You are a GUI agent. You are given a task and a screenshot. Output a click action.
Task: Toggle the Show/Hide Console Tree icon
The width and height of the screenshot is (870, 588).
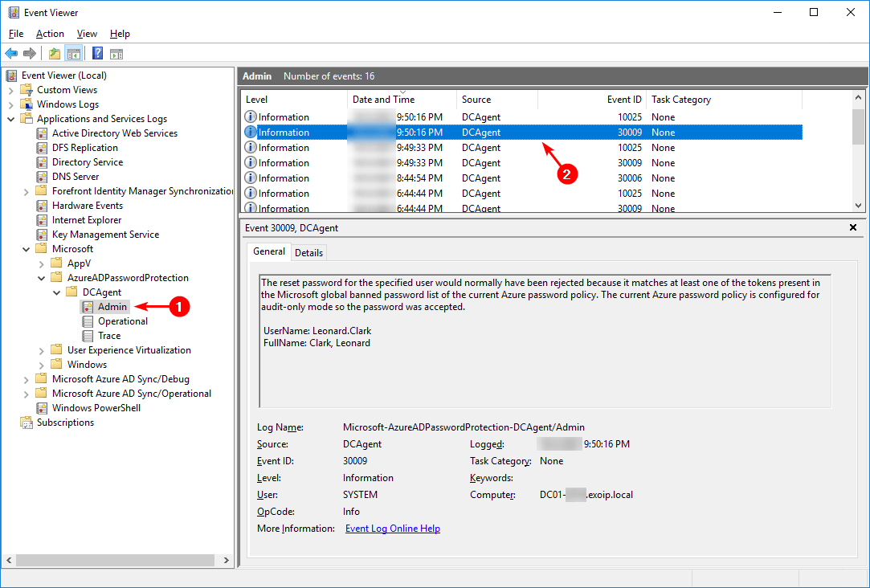click(x=73, y=54)
